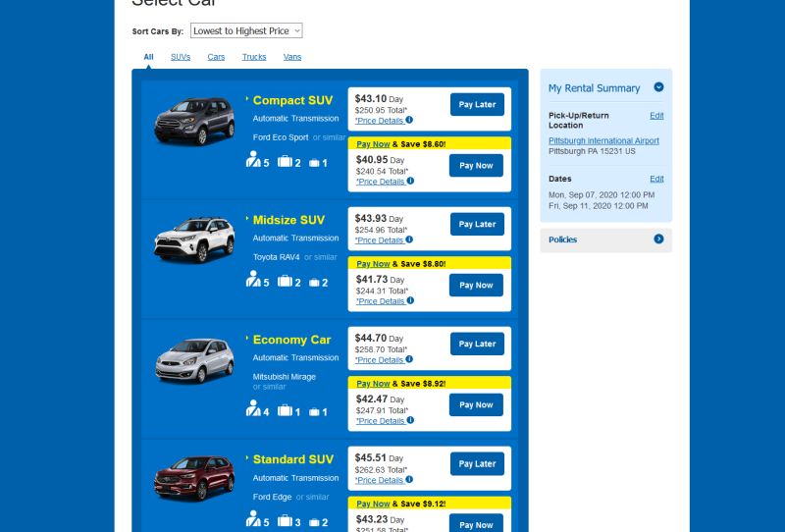Click the passenger seat icon for Compact SUV
This screenshot has width=785, height=532.
pos(253,159)
